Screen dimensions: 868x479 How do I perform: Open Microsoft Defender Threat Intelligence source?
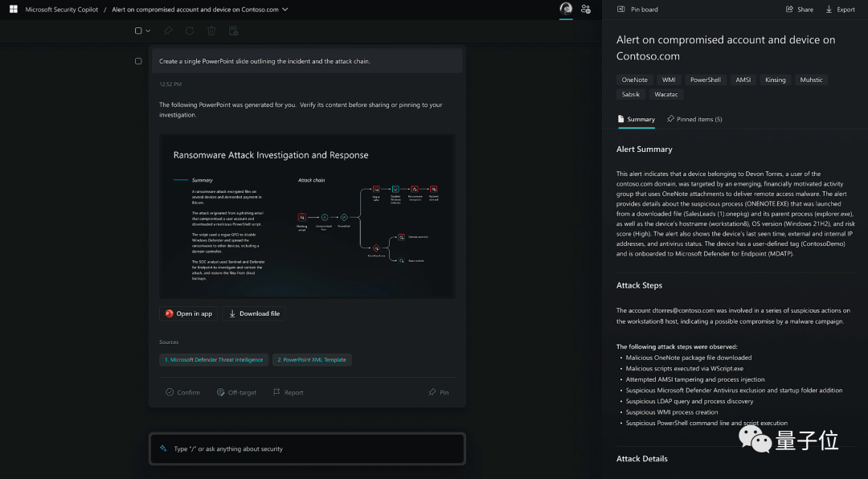coord(214,360)
